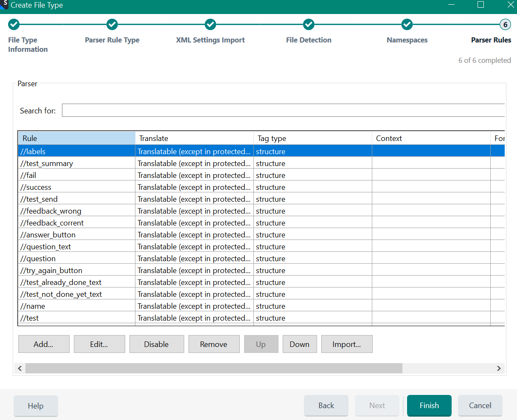Cancel the Create File Type wizard
517x420 pixels.
coord(480,406)
